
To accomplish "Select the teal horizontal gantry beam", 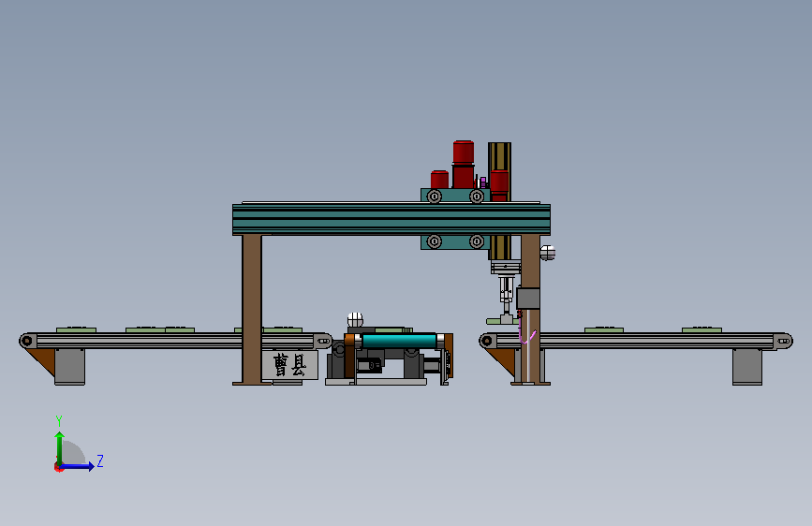I will [x=391, y=219].
